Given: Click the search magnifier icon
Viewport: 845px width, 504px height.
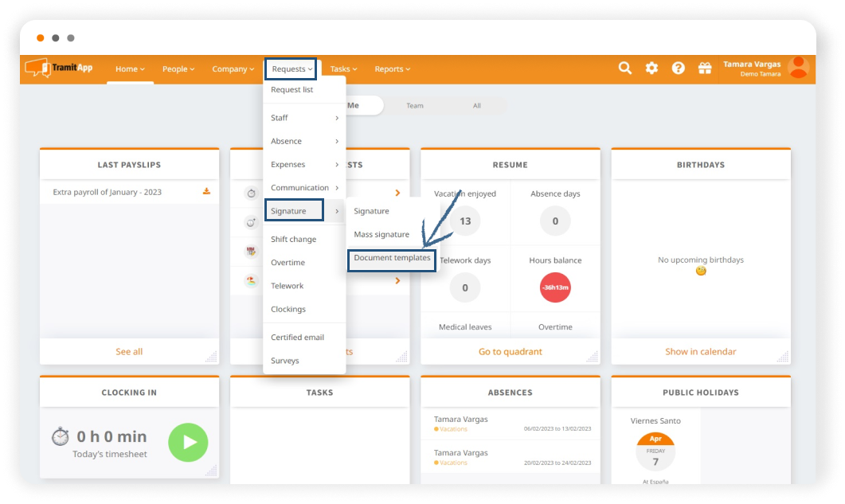Looking at the screenshot, I should (x=625, y=68).
